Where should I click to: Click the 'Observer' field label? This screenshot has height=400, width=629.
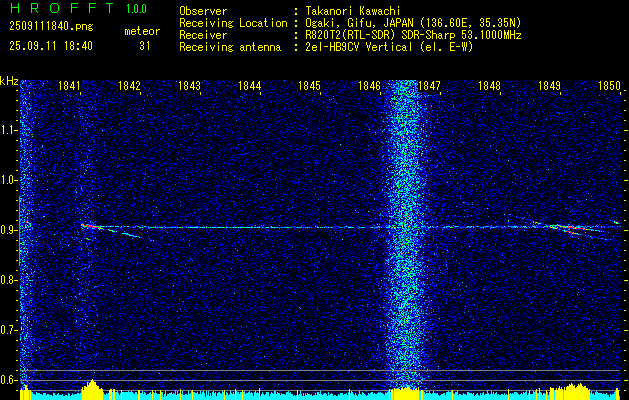pos(203,11)
